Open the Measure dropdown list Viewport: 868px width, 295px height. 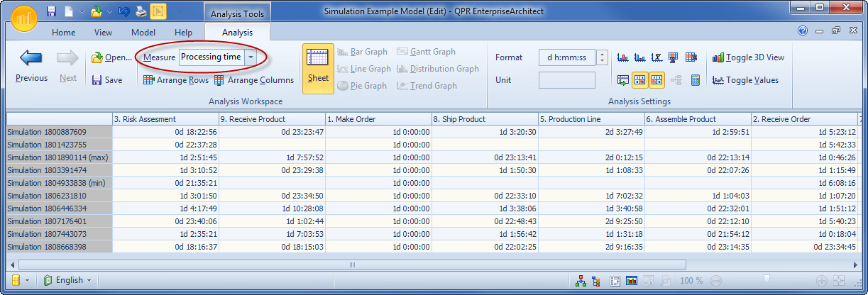251,57
